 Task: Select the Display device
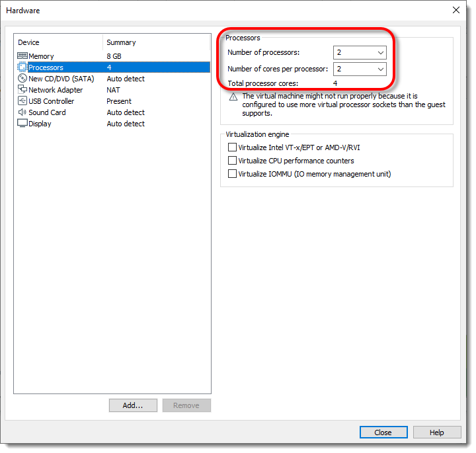coord(40,124)
